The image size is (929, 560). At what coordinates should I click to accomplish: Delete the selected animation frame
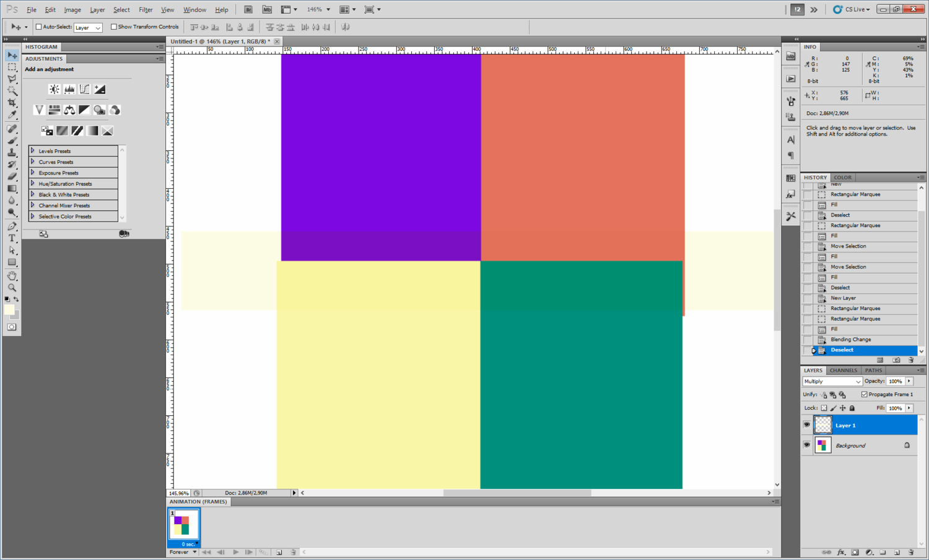tap(294, 552)
